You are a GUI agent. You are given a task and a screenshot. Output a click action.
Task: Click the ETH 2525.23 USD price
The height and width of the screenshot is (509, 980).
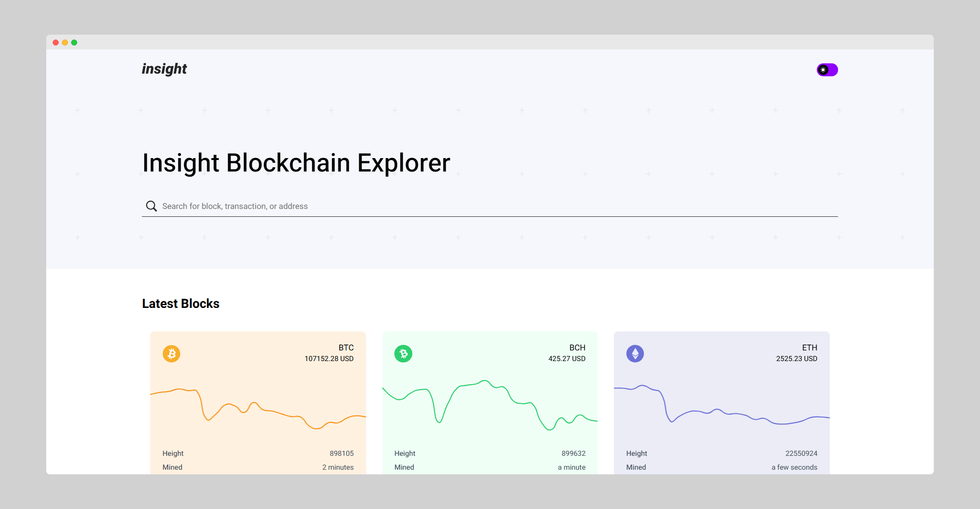pyautogui.click(x=796, y=359)
